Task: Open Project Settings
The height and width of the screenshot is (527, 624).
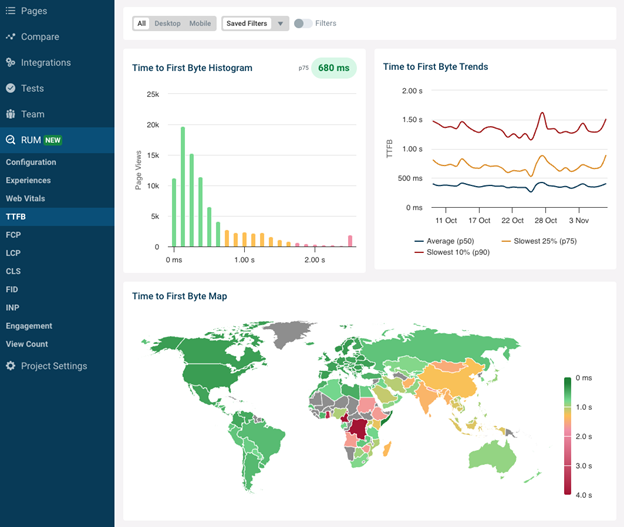Action: [x=57, y=366]
